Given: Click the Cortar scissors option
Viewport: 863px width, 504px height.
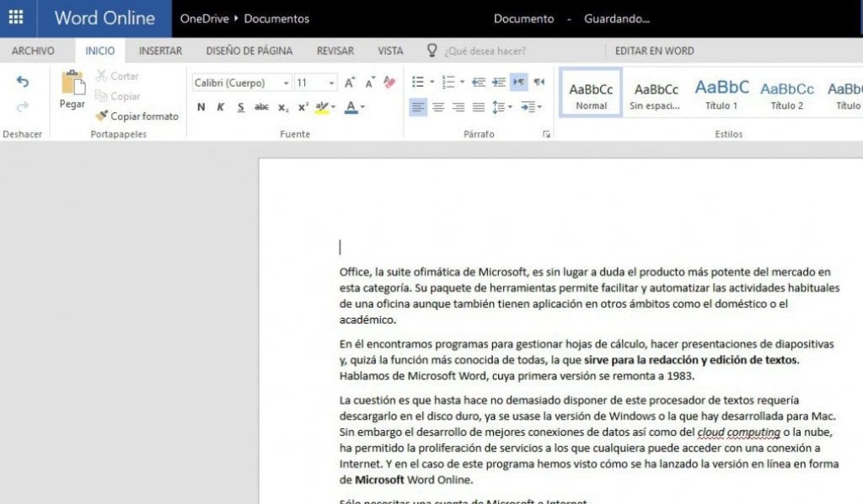Looking at the screenshot, I should tap(117, 76).
